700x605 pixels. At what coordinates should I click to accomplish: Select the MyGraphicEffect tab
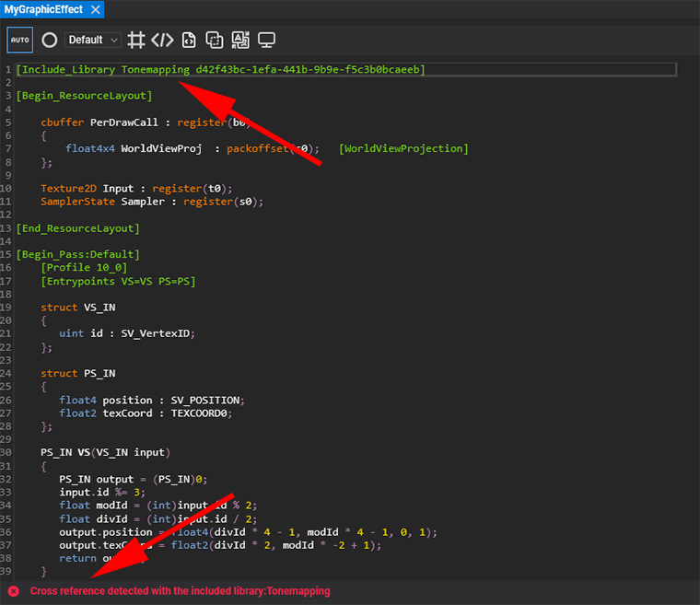tap(43, 9)
